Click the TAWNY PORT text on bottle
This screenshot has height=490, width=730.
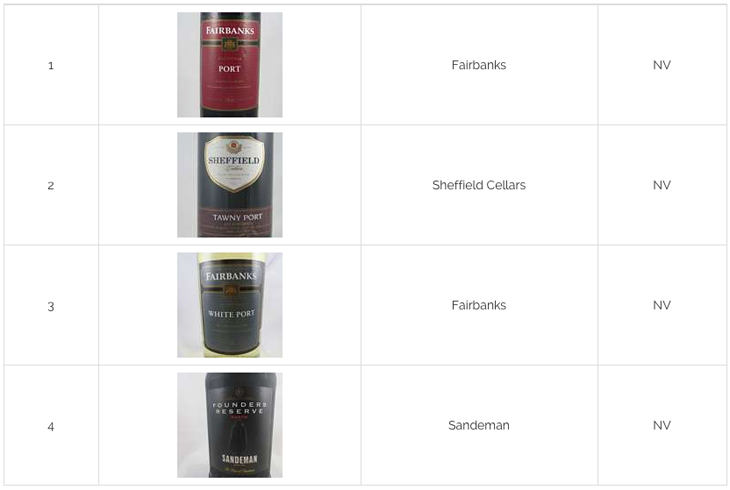pos(237,217)
